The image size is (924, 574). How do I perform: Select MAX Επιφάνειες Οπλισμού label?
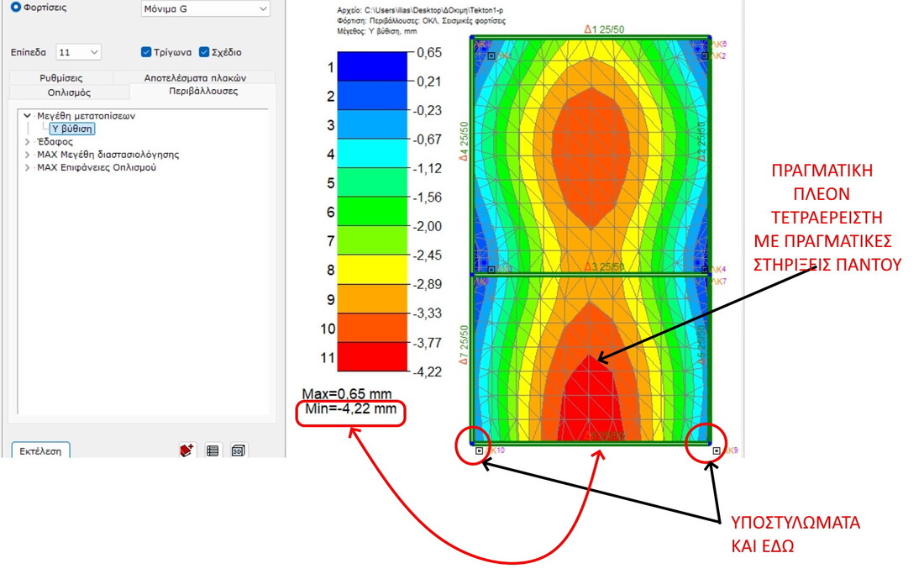point(97,167)
